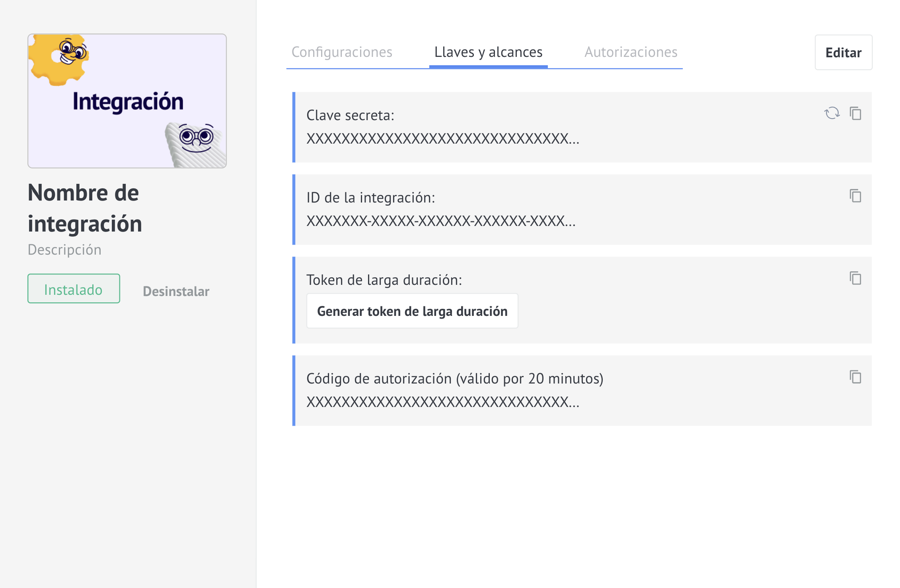Copy the Token de larga duración
This screenshot has width=900, height=588.
click(x=855, y=278)
